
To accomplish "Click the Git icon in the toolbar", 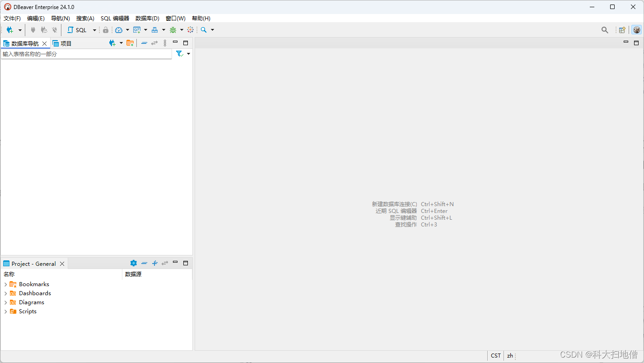I will click(137, 30).
